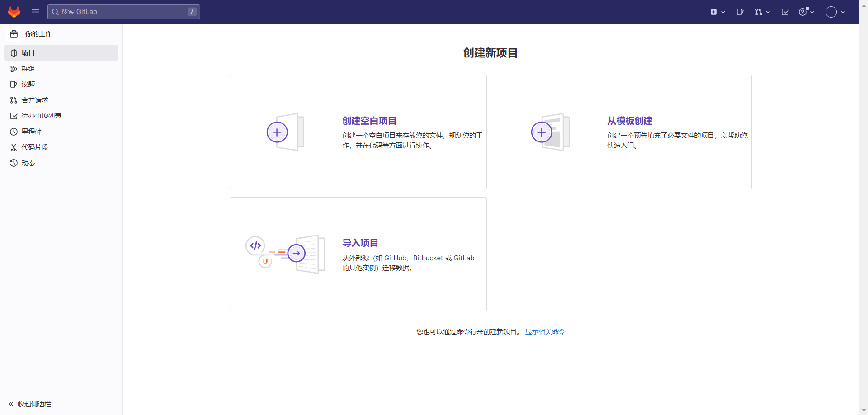The image size is (868, 415).
Task: Open 代码片段 in sidebar
Action: pos(61,147)
